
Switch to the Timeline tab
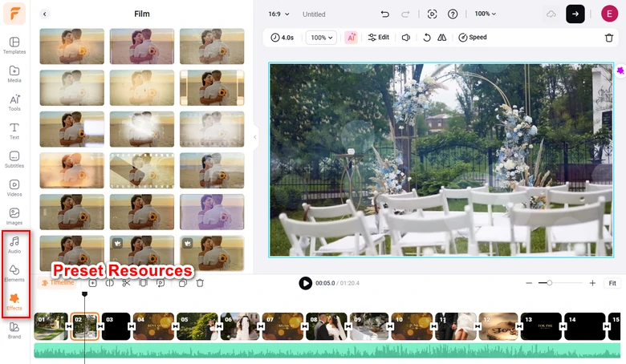59,282
